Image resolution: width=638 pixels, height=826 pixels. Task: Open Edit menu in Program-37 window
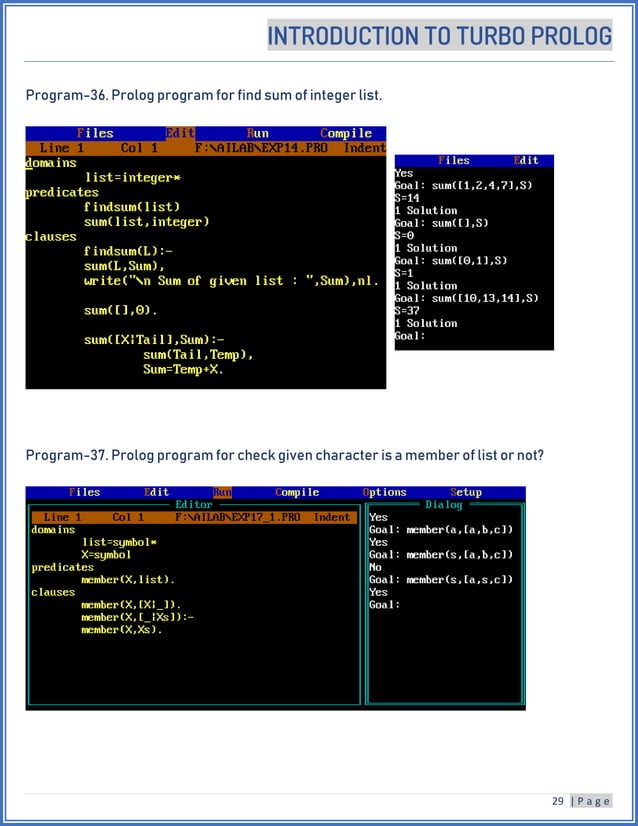156,492
